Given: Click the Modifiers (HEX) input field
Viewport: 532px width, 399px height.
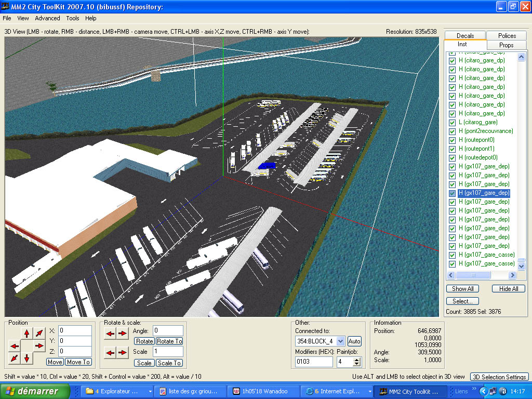Looking at the screenshot, I should (314, 362).
